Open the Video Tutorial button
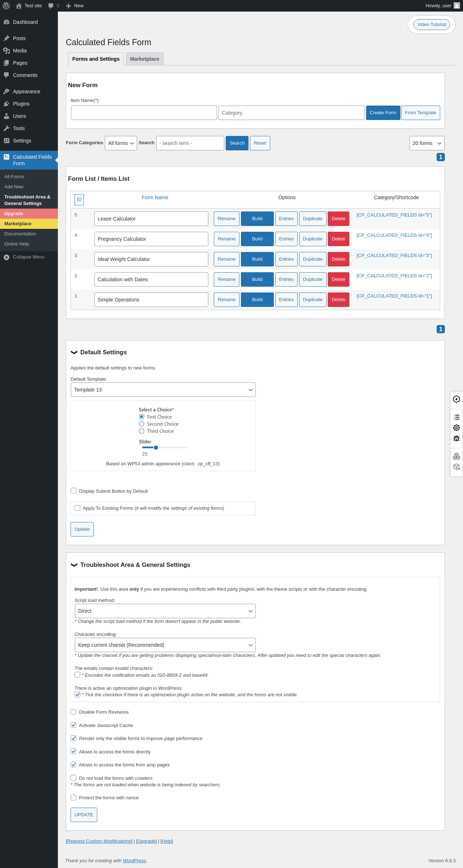463x868 pixels. point(432,25)
